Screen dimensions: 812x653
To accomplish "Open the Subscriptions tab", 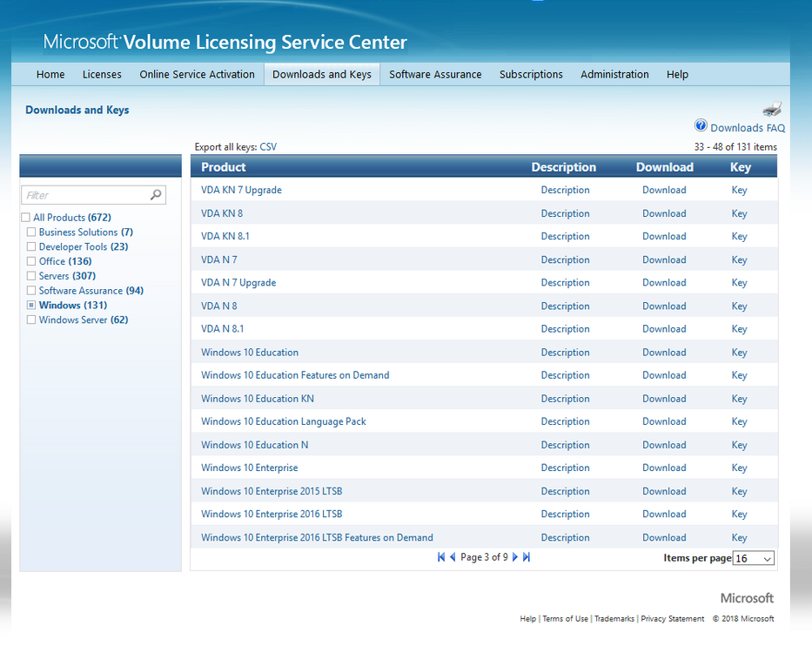I will coord(531,74).
